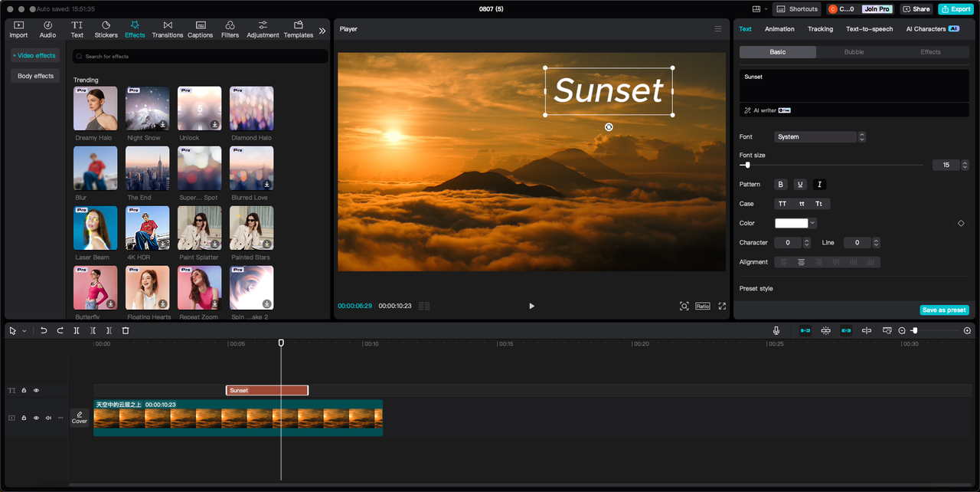
Task: Delete the selected clip with trash icon
Action: point(126,330)
